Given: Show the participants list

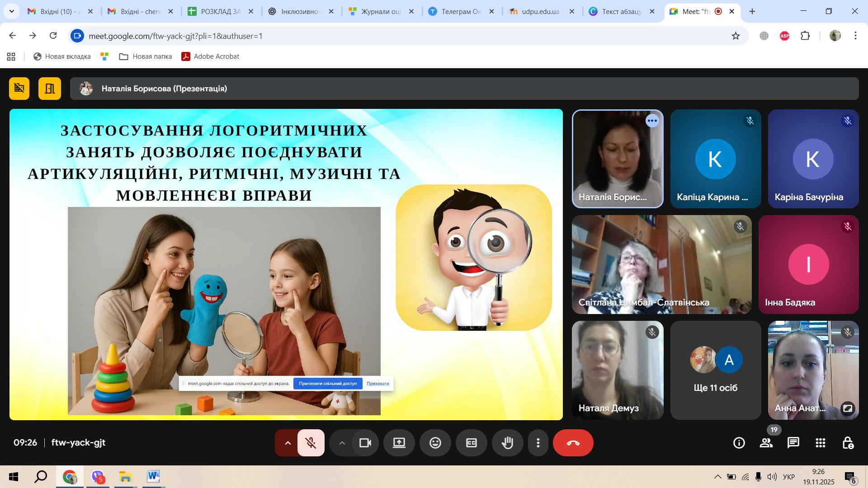Looking at the screenshot, I should (766, 443).
